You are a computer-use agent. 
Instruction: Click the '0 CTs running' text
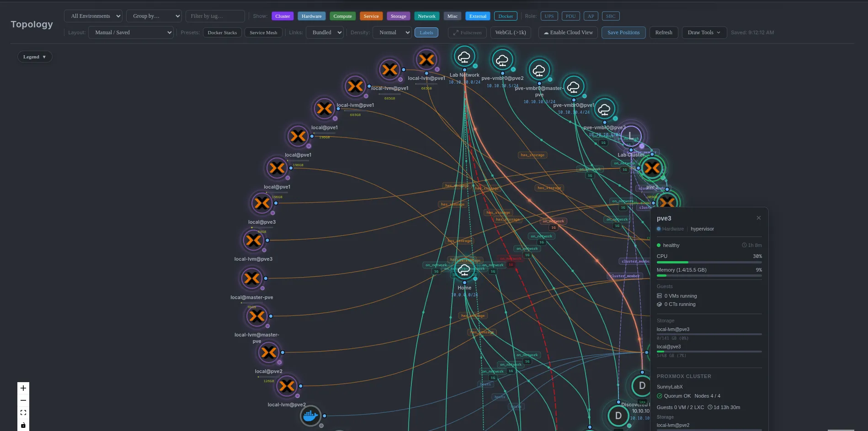click(x=680, y=304)
